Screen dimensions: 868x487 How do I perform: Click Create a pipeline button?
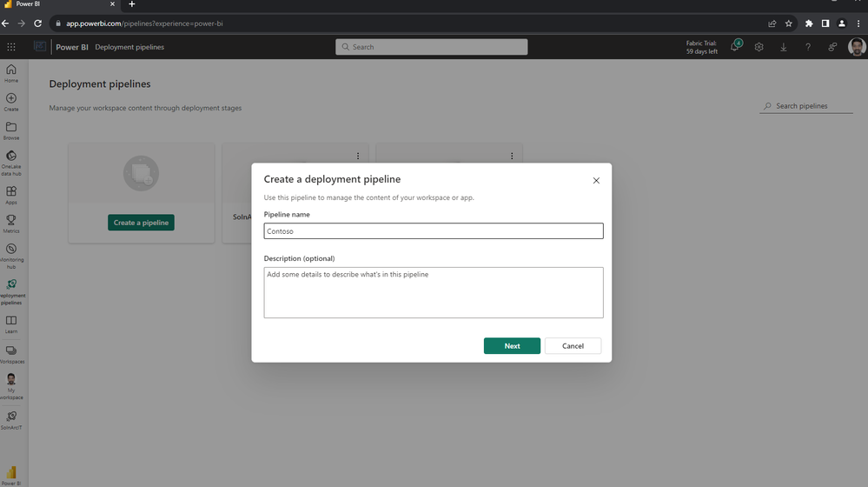click(141, 223)
